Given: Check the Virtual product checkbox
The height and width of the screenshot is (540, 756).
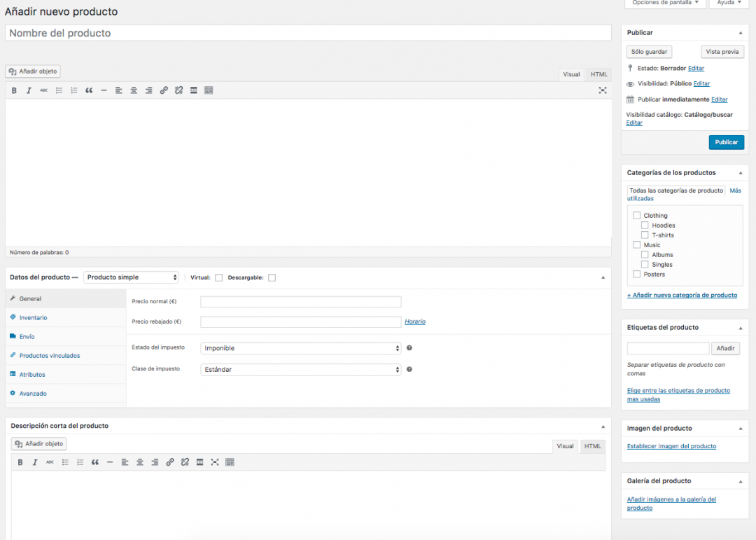Looking at the screenshot, I should tap(219, 277).
